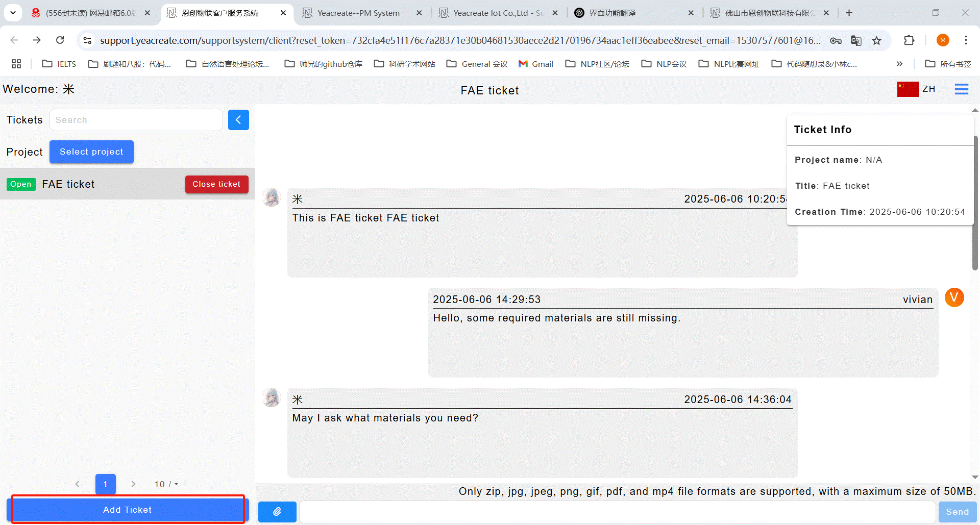Click vivian's orange avatar icon
The width and height of the screenshot is (980, 525).
954,297
